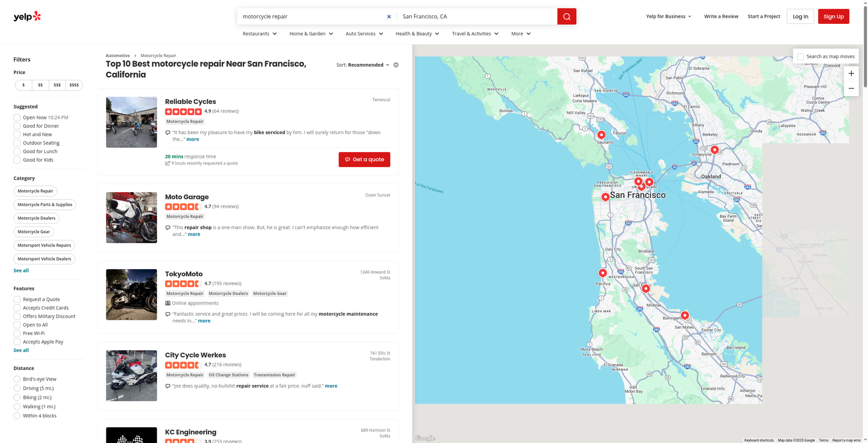
Task: Open Auto Services dropdown
Action: [x=365, y=34]
